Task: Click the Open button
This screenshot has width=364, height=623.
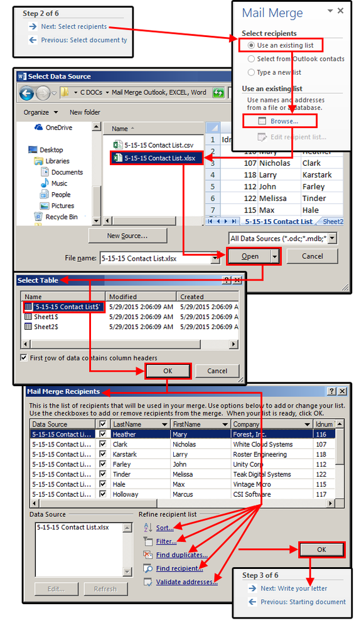Action: tap(250, 257)
